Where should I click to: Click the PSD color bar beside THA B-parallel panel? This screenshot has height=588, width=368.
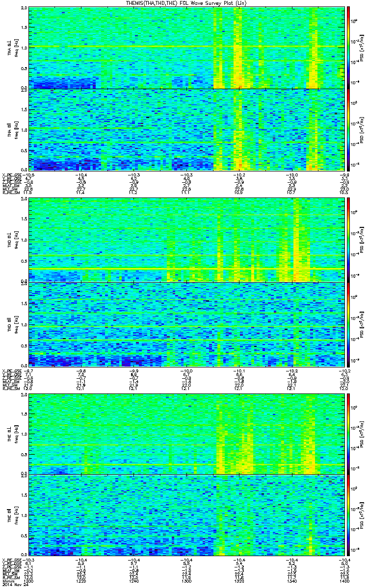click(x=348, y=129)
